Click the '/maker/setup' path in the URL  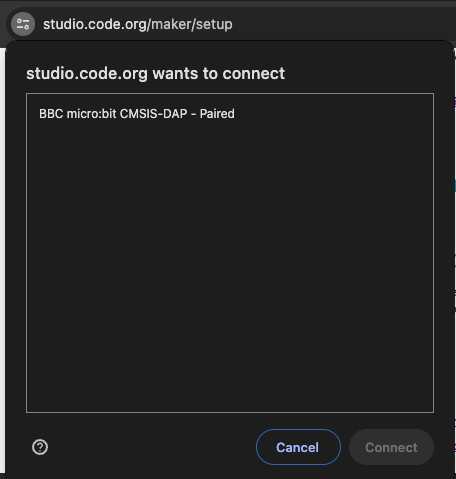click(x=190, y=24)
